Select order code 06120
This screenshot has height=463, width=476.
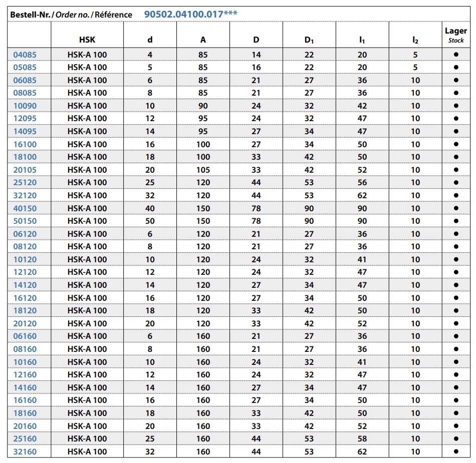[x=25, y=234]
